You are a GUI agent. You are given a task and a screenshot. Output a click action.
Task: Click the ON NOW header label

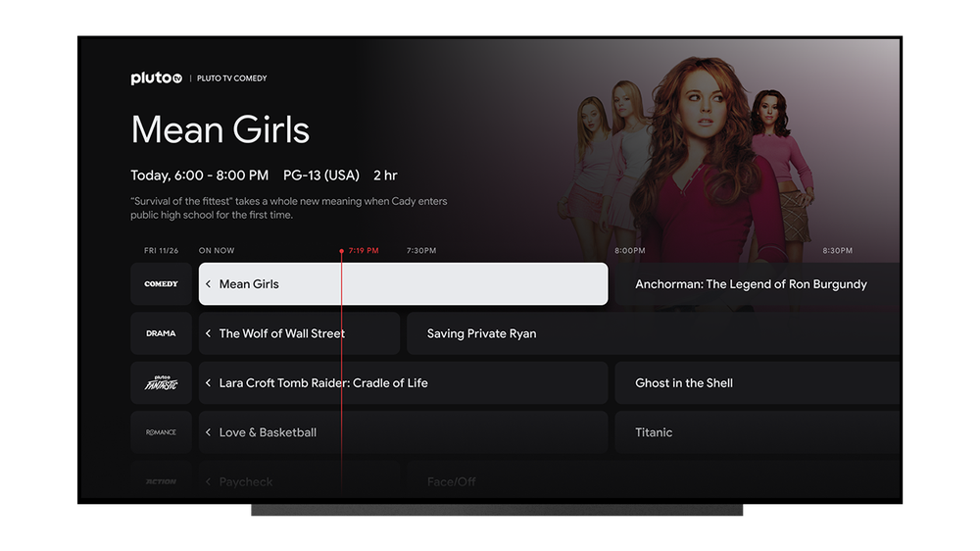pyautogui.click(x=217, y=251)
